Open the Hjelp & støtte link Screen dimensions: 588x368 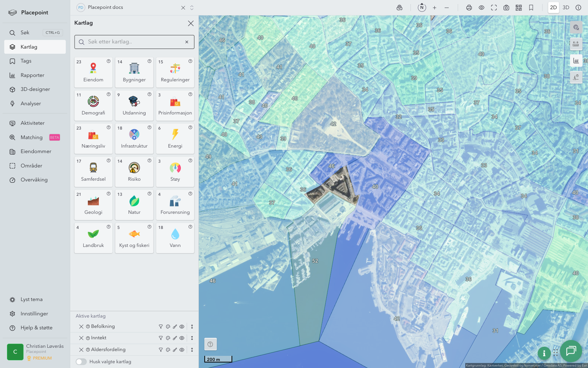[x=36, y=328]
